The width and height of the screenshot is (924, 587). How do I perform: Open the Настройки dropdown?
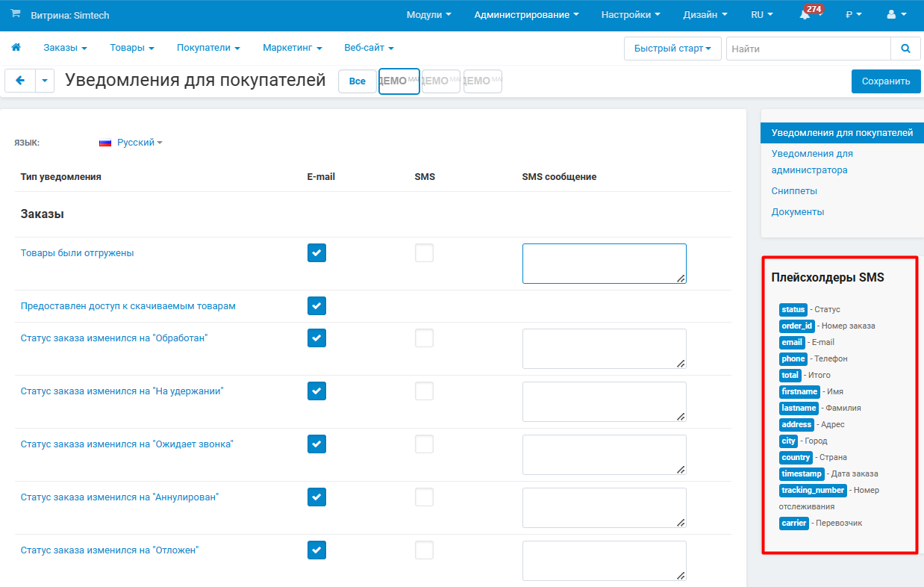tap(631, 15)
